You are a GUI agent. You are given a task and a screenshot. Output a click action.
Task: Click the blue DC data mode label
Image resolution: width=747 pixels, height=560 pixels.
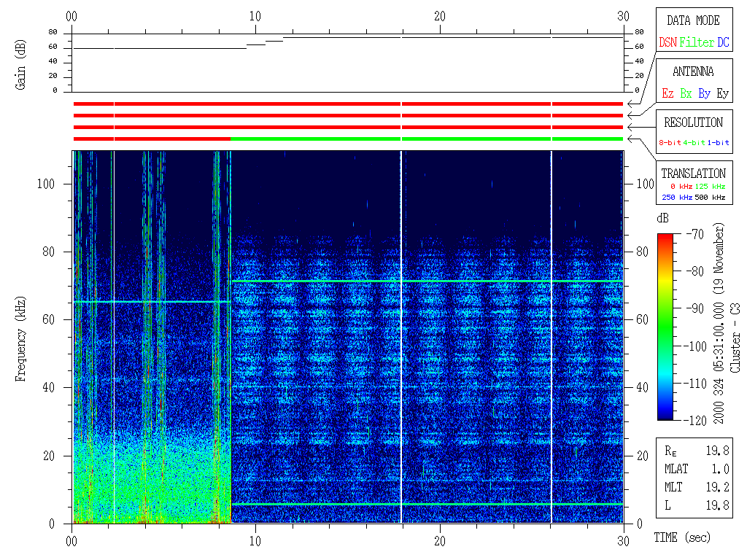723,42
